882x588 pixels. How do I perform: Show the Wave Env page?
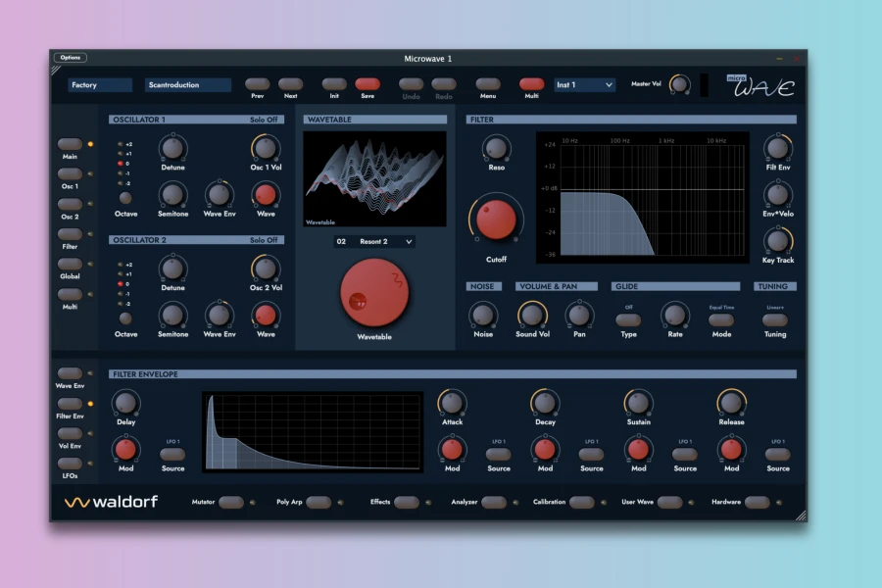[x=70, y=373]
